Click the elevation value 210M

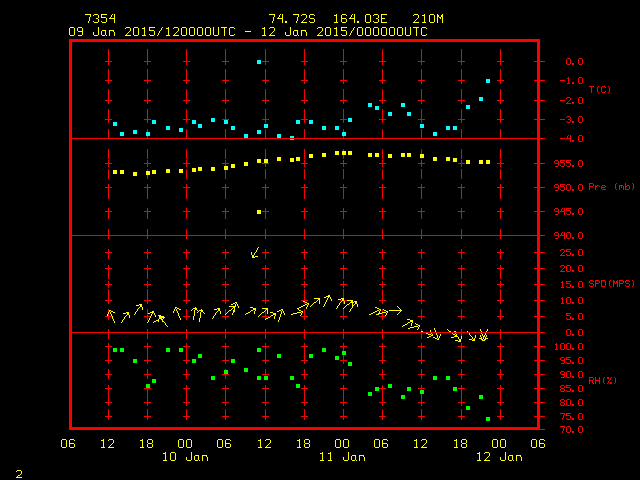[428, 19]
